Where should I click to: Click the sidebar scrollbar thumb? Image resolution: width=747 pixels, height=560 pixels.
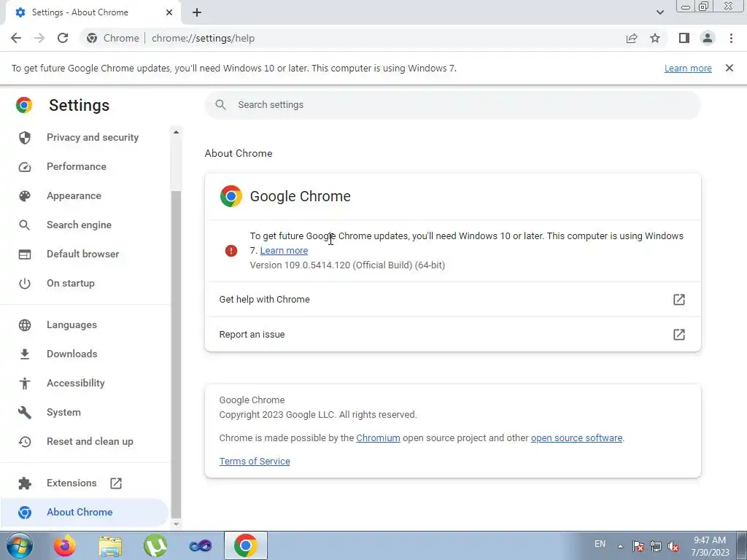pyautogui.click(x=176, y=354)
